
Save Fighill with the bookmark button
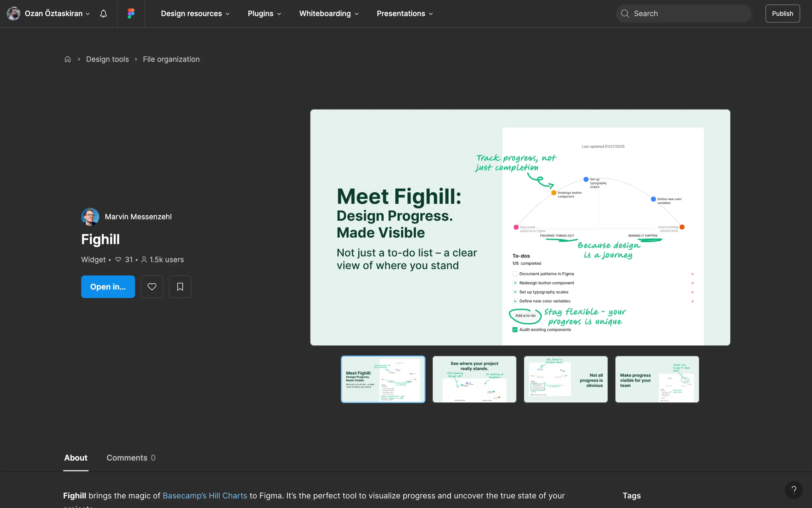(180, 286)
